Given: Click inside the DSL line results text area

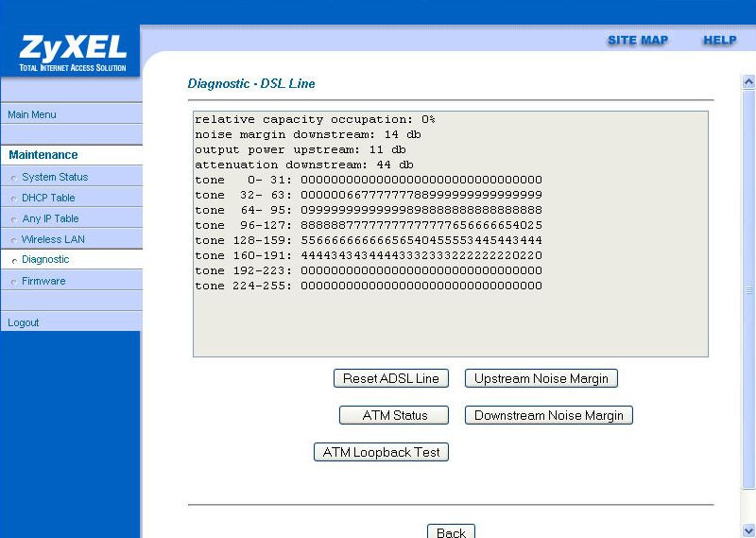Looking at the screenshot, I should pos(450,321).
